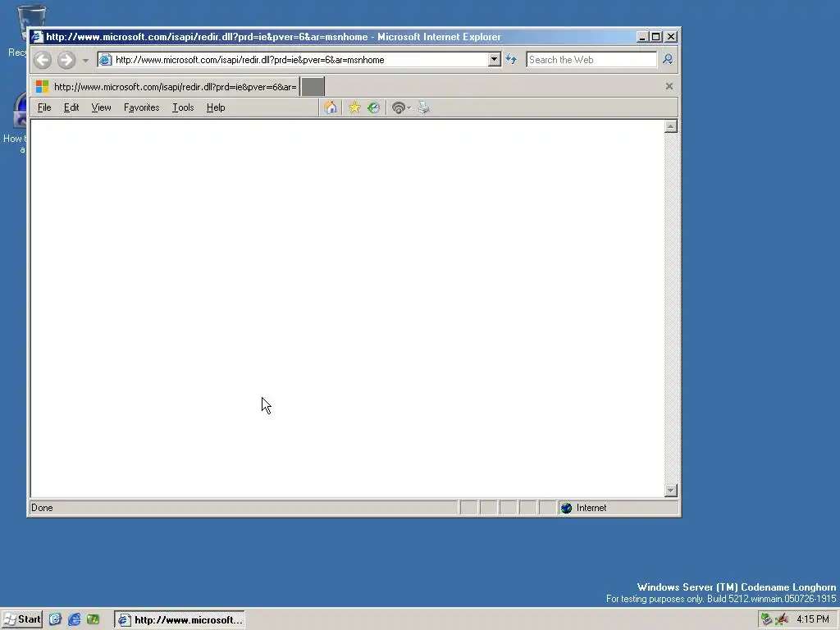The image size is (840, 630).
Task: Minimize the Internet Explorer window
Action: tap(642, 37)
